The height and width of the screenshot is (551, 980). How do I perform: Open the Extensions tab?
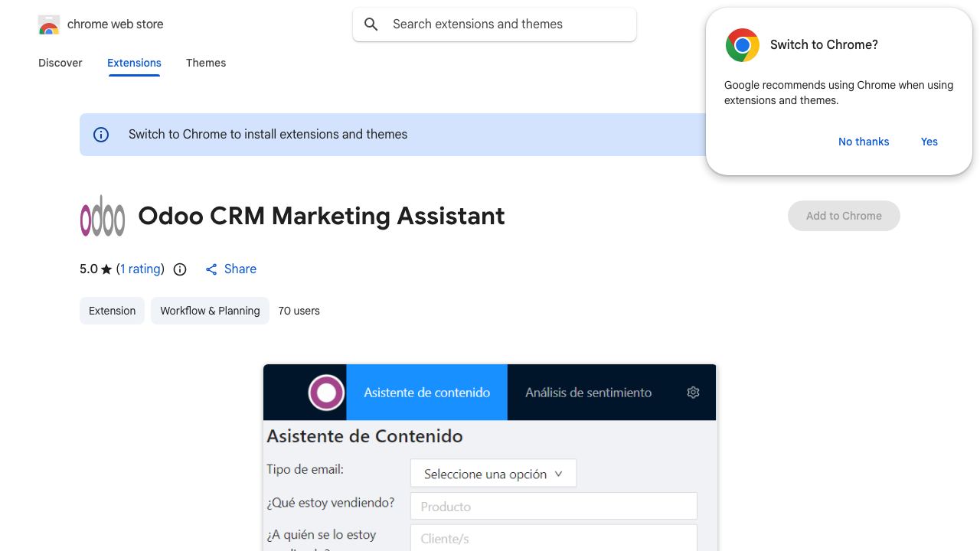(x=134, y=63)
